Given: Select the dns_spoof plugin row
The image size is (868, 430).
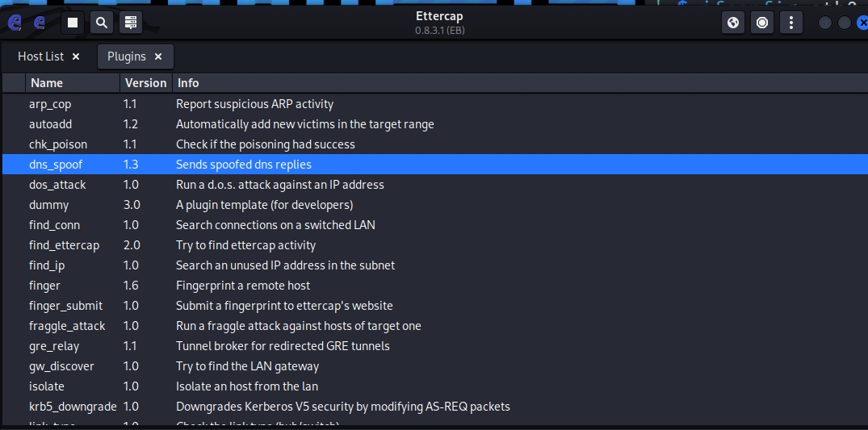Looking at the screenshot, I should point(56,165).
